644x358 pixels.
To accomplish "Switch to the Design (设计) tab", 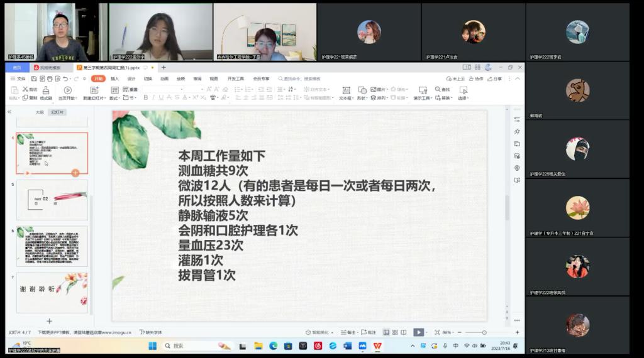I will click(131, 79).
